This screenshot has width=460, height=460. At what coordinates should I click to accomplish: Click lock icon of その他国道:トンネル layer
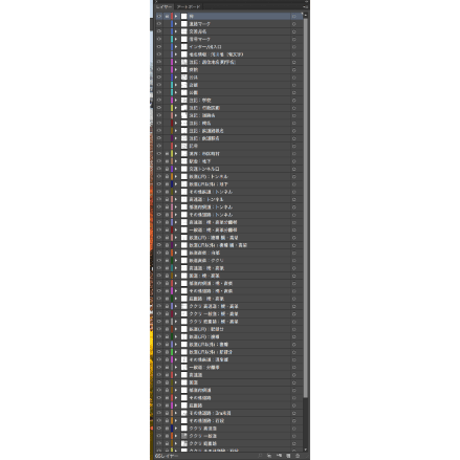[x=167, y=215]
